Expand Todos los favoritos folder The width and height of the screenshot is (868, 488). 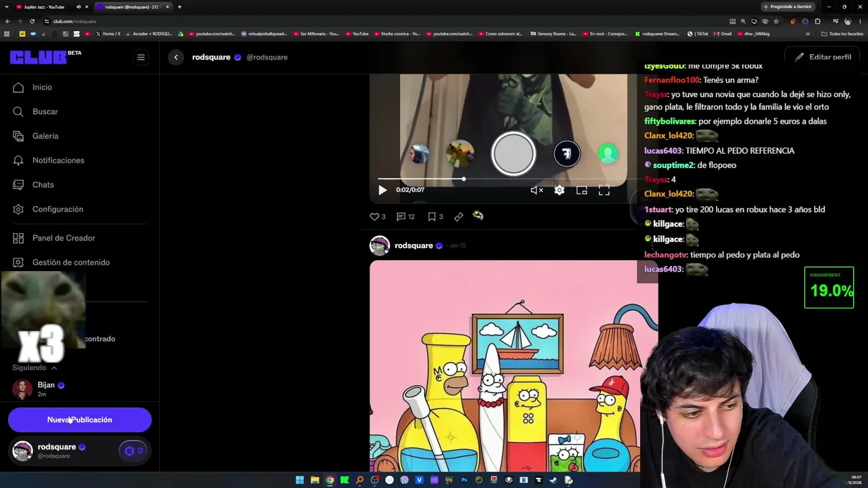(x=842, y=33)
